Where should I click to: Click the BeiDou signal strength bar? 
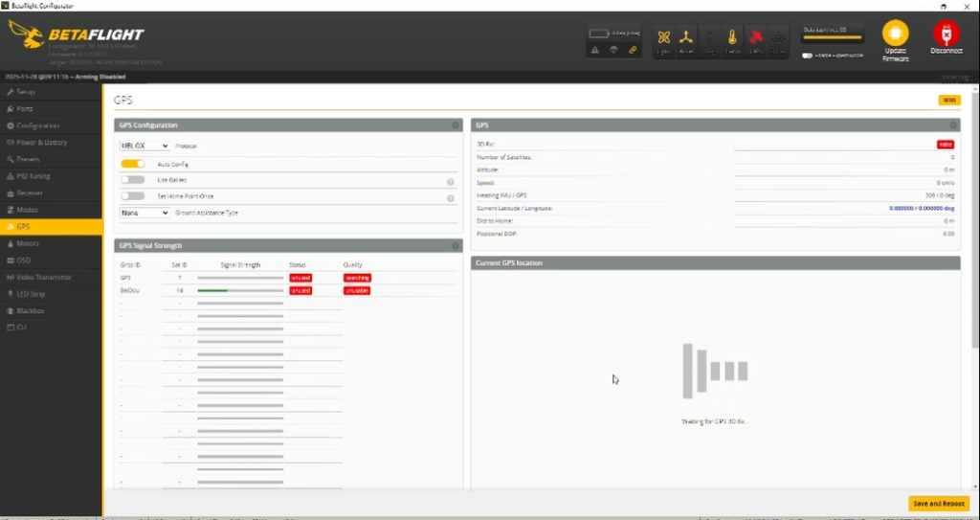point(240,291)
